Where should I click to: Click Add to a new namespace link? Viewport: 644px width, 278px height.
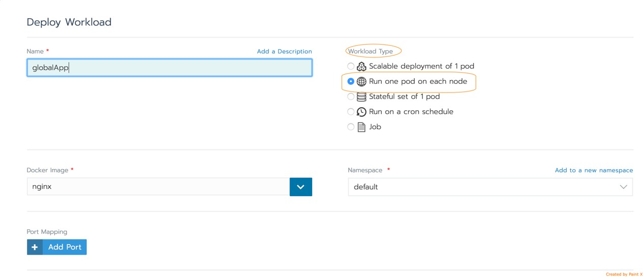(594, 170)
